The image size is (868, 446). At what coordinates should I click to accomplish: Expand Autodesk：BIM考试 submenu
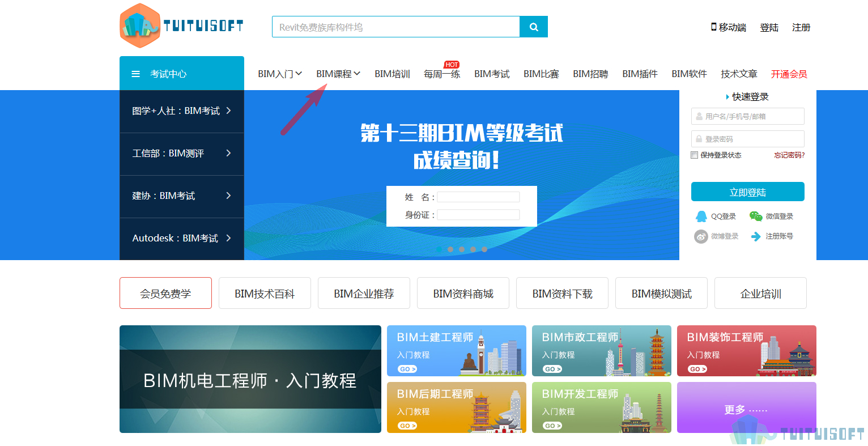(x=182, y=239)
